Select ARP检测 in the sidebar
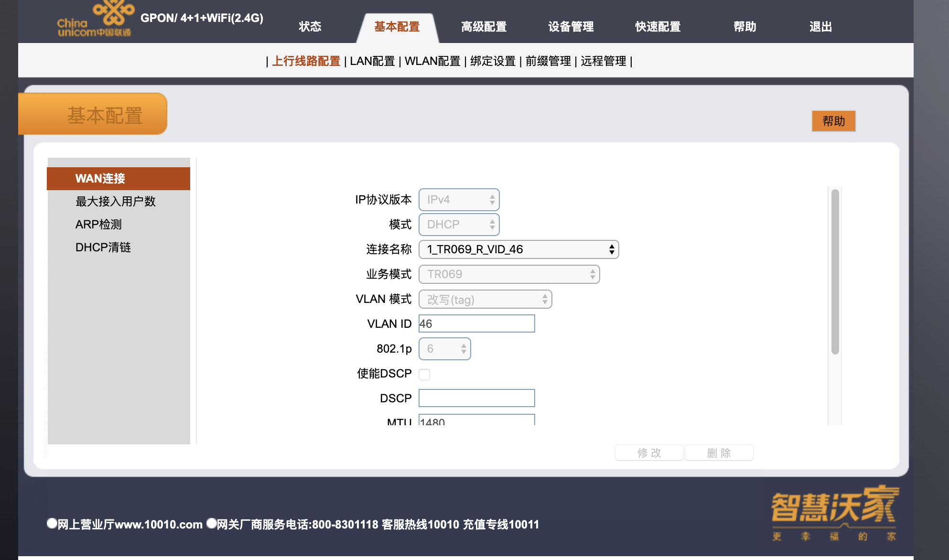This screenshot has height=560, width=949. pos(98,225)
